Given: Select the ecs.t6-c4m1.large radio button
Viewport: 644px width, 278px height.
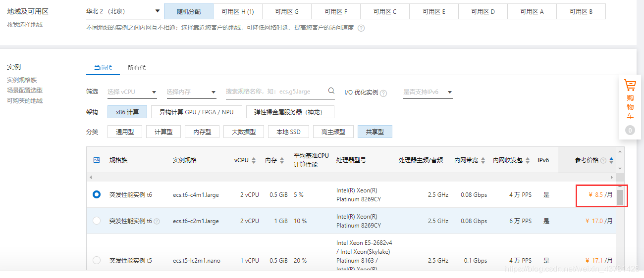Looking at the screenshot, I should pyautogui.click(x=97, y=194).
